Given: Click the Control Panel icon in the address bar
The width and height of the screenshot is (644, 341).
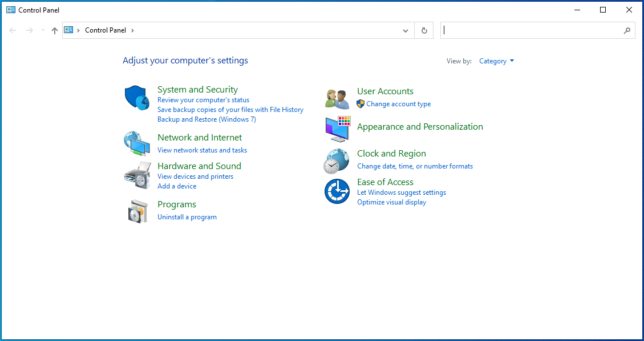Looking at the screenshot, I should (69, 30).
